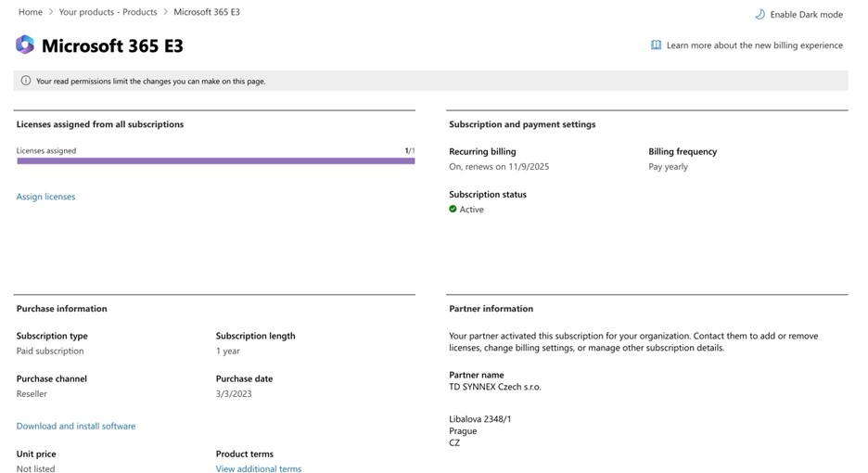This screenshot has width=868, height=473.
Task: Click the partner activation description paragraph
Action: pyautogui.click(x=633, y=341)
